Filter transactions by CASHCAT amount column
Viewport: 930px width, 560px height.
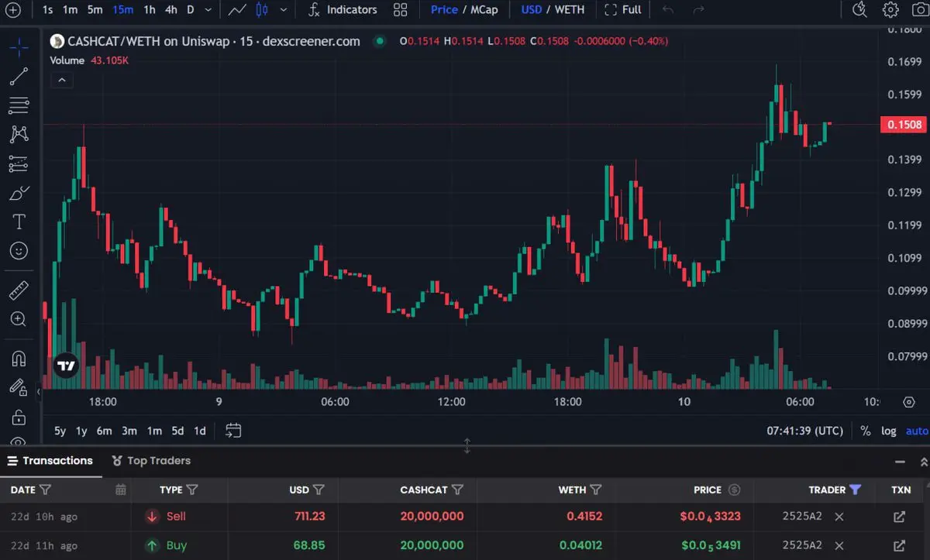457,490
